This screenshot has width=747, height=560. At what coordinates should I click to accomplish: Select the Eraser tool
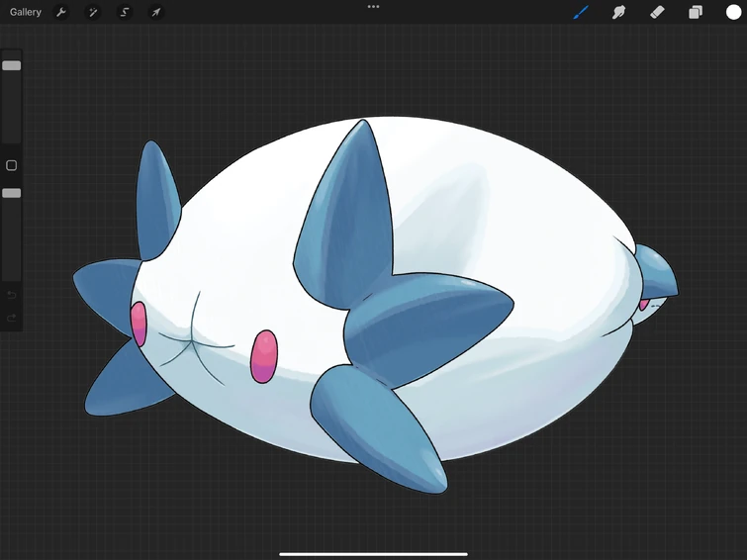point(657,12)
